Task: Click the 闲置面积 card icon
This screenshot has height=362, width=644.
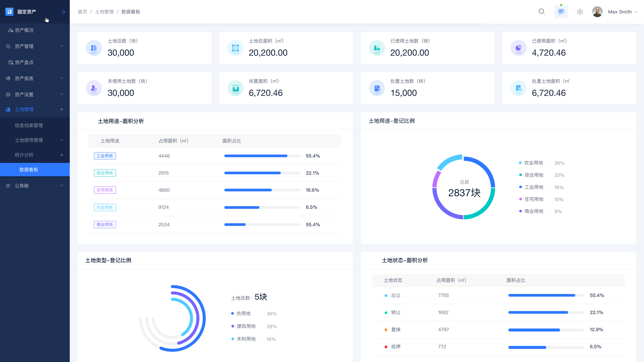Action: (x=235, y=88)
